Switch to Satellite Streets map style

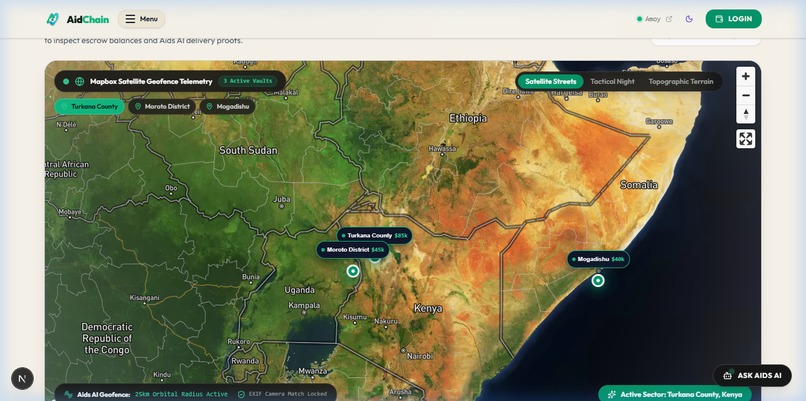coord(551,81)
